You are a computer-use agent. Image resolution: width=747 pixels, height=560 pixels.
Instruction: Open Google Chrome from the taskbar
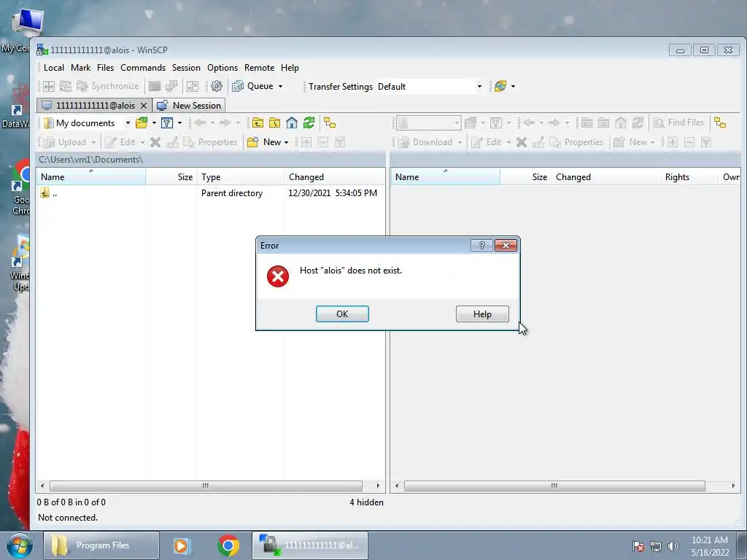coord(228,545)
